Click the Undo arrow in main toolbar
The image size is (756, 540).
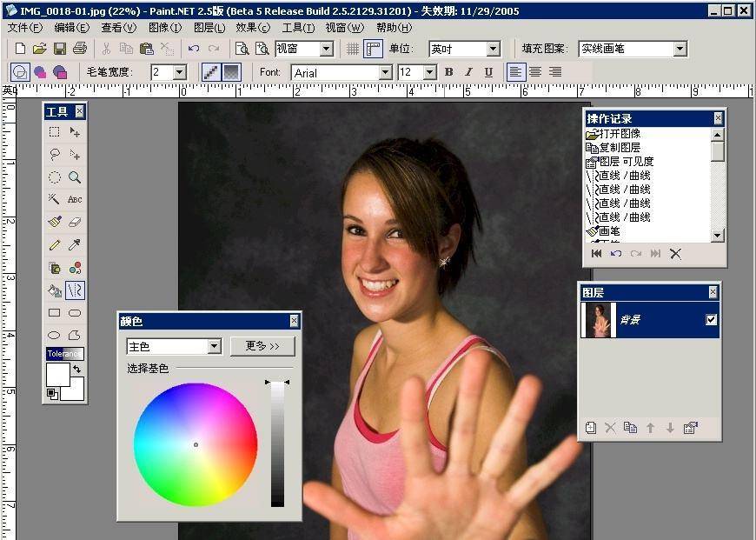click(194, 49)
